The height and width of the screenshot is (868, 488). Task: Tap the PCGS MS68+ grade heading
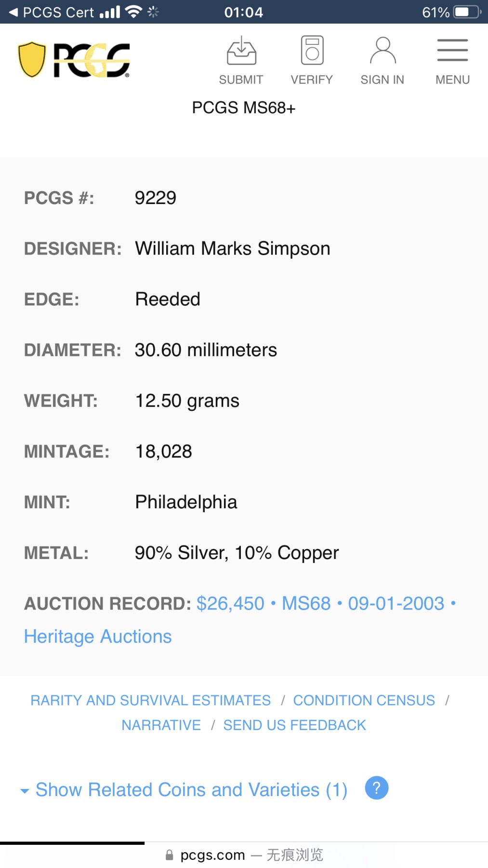click(244, 108)
